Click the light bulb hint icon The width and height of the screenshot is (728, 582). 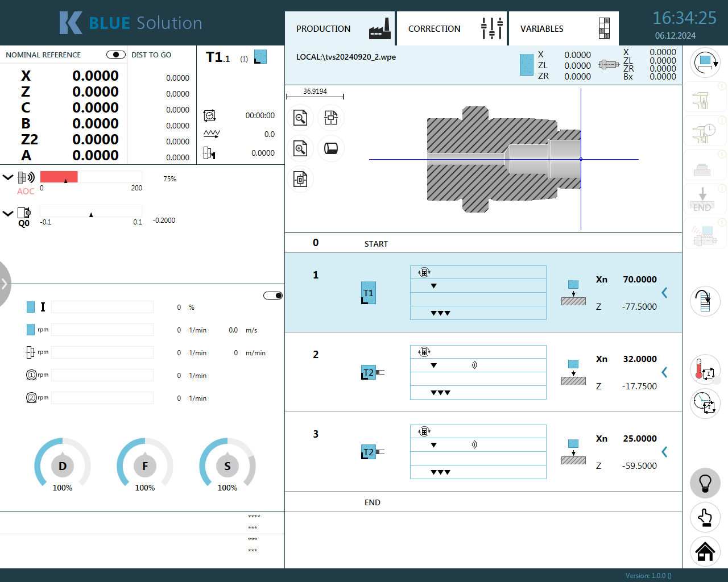[705, 483]
